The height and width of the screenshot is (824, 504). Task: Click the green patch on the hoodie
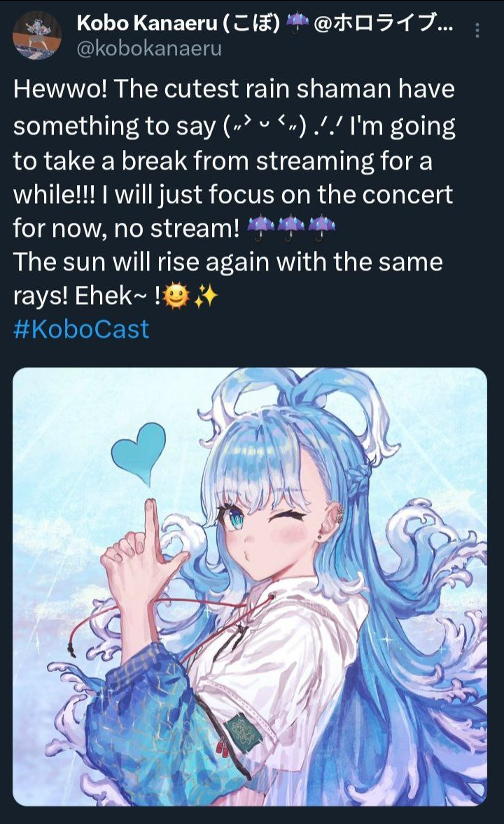pos(241,730)
